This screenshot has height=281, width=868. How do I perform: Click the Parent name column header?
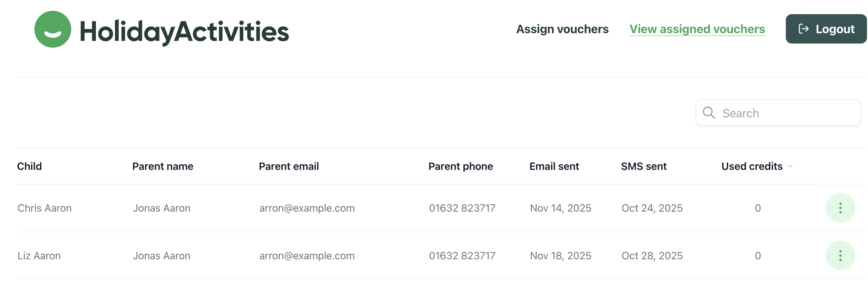coord(163,166)
